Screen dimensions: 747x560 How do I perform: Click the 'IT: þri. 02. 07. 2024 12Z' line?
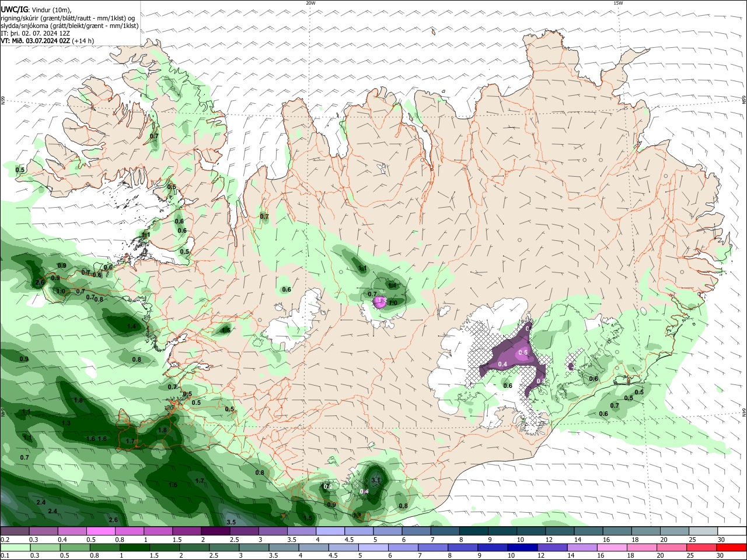[x=35, y=33]
